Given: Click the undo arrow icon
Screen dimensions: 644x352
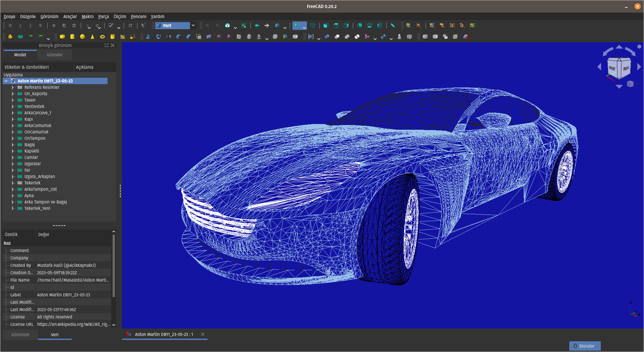Looking at the screenshot, I should click(87, 25).
